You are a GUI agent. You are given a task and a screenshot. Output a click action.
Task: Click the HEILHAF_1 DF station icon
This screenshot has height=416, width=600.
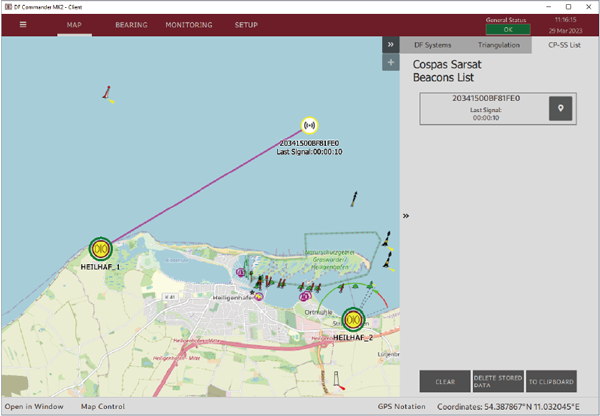[99, 249]
